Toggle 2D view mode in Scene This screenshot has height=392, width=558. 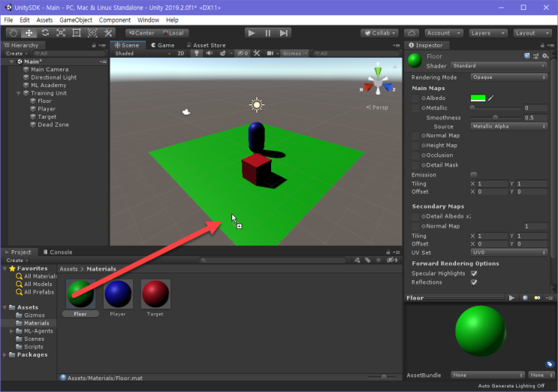pyautogui.click(x=180, y=53)
